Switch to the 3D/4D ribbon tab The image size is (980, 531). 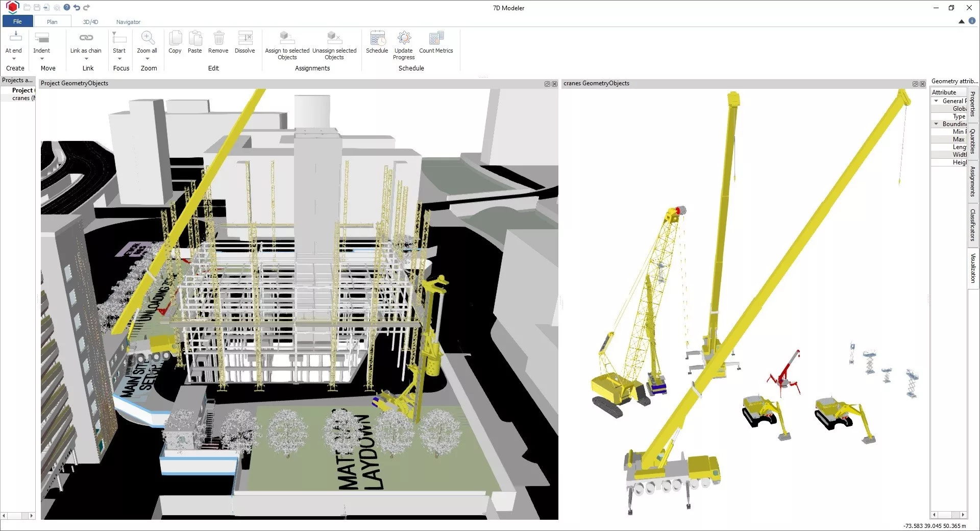pyautogui.click(x=90, y=22)
